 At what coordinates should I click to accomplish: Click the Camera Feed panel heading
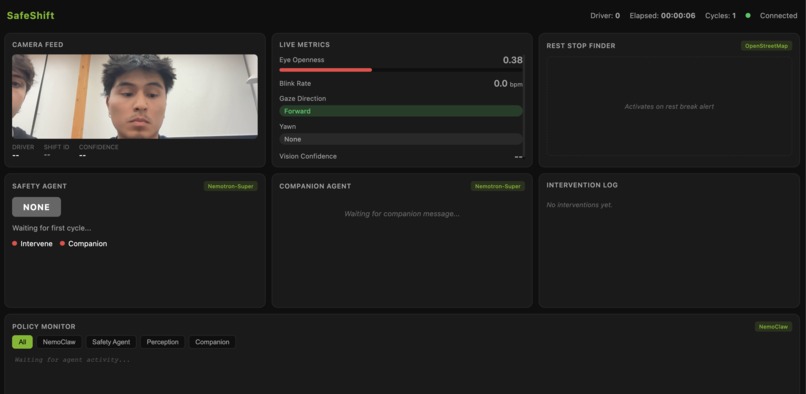tap(38, 45)
